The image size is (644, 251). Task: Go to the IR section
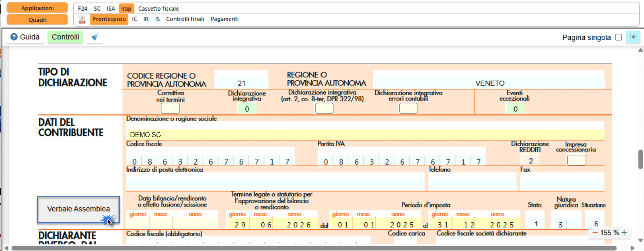point(146,19)
